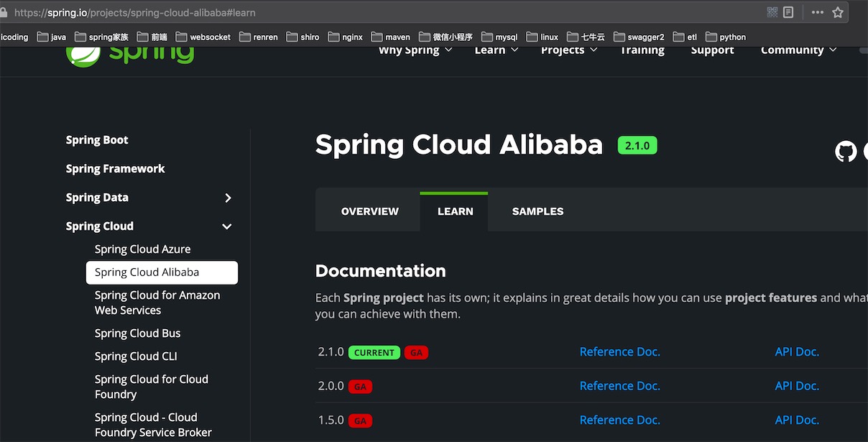Open API Doc. for version 1.5.0

point(797,420)
